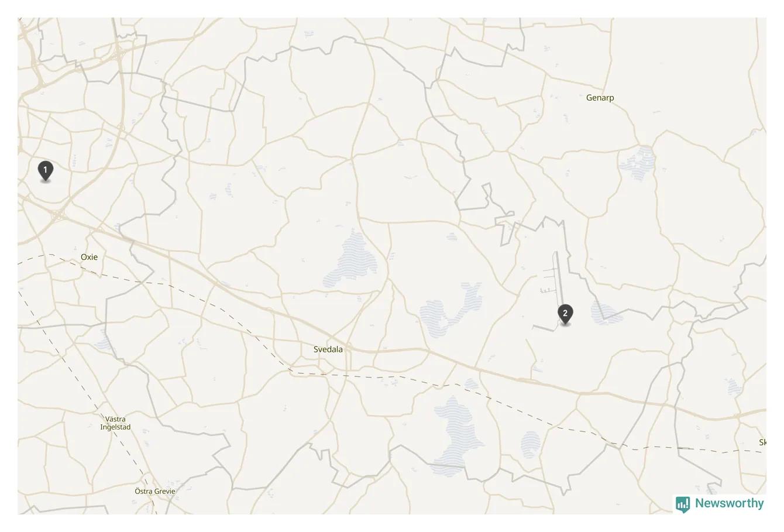Click the partially visible Sk label at right edge
The height and width of the screenshot is (532, 784).
(x=762, y=442)
